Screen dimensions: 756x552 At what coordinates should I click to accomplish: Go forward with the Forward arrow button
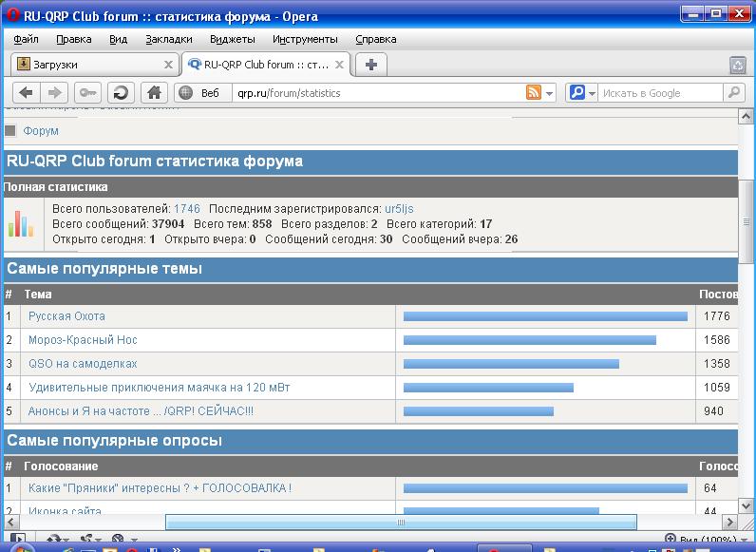[x=54, y=93]
